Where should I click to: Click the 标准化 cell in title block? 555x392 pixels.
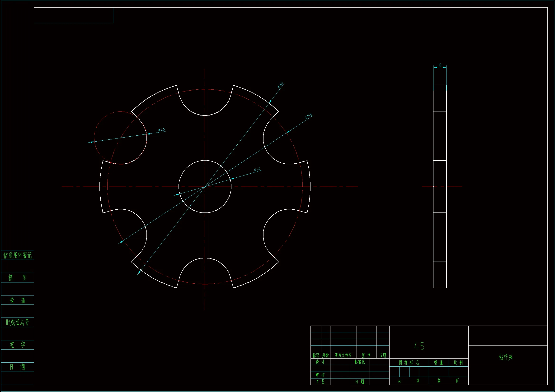[359, 362]
